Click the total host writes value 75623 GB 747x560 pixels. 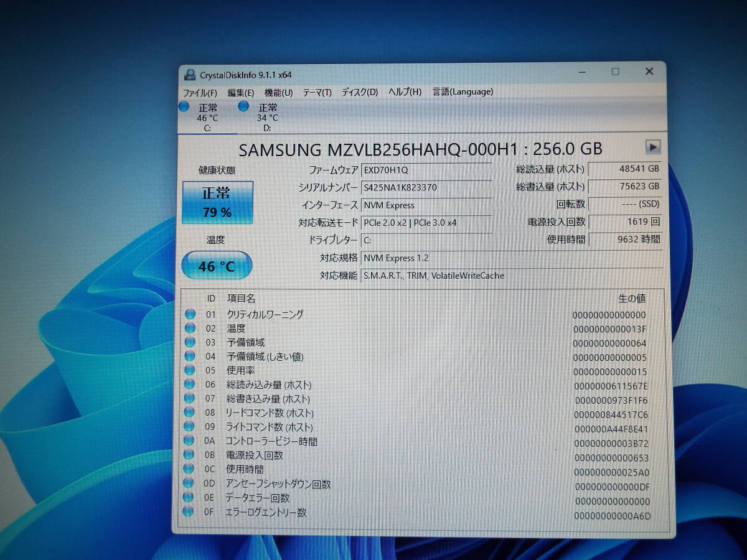[x=625, y=186]
